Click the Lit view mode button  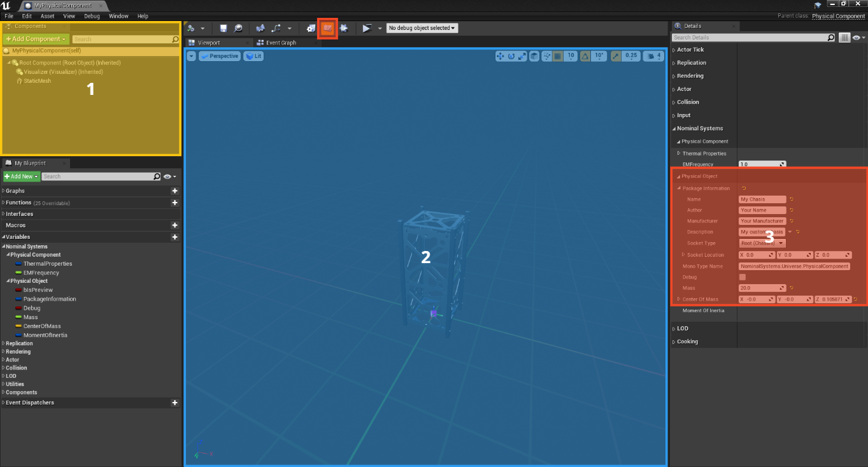(x=253, y=56)
